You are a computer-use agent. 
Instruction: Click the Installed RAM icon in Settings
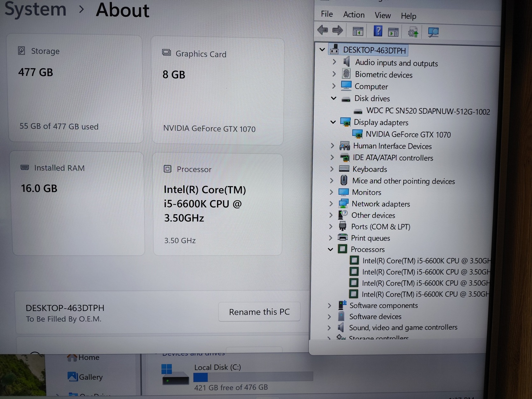click(x=24, y=167)
